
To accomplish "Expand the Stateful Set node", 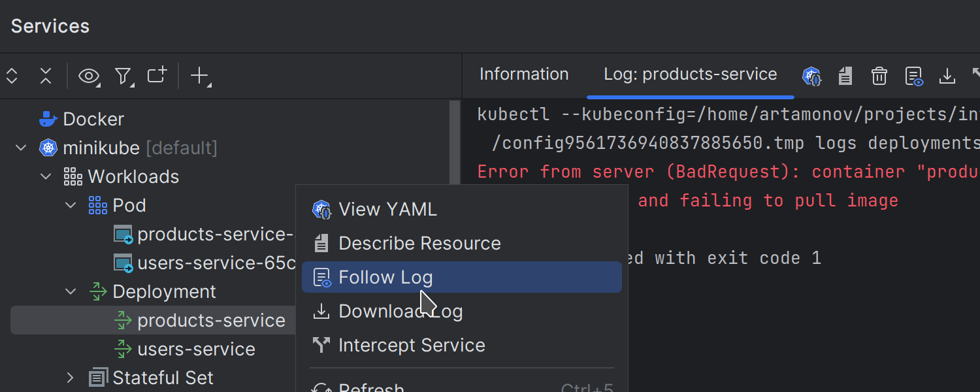I will (x=71, y=378).
